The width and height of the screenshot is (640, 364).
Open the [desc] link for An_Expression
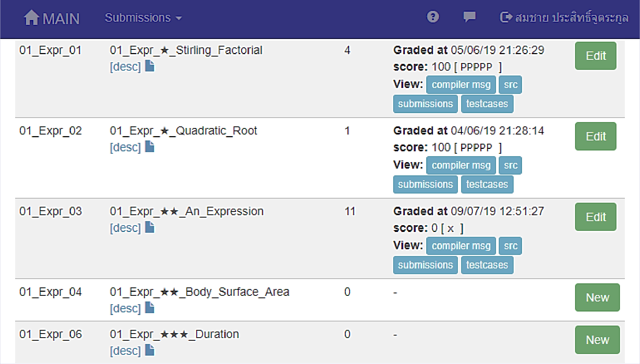click(x=125, y=228)
